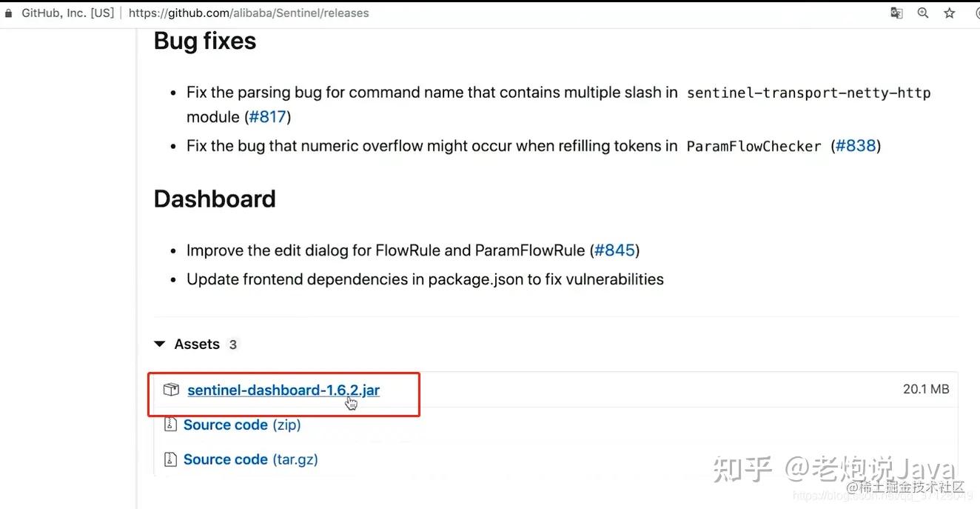Click the partially visible icon right of the star
Screen dimensions: 980x509
pyautogui.click(x=976, y=13)
